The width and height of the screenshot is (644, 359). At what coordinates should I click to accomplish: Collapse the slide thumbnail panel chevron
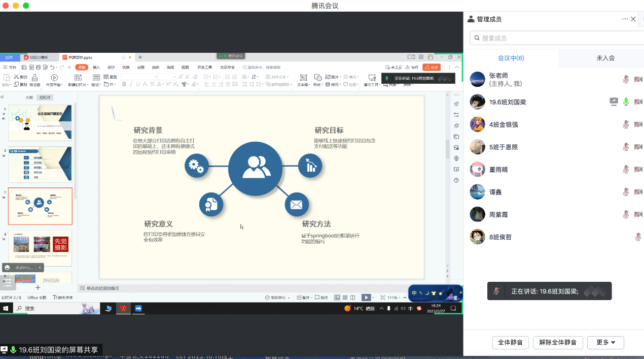point(3,97)
